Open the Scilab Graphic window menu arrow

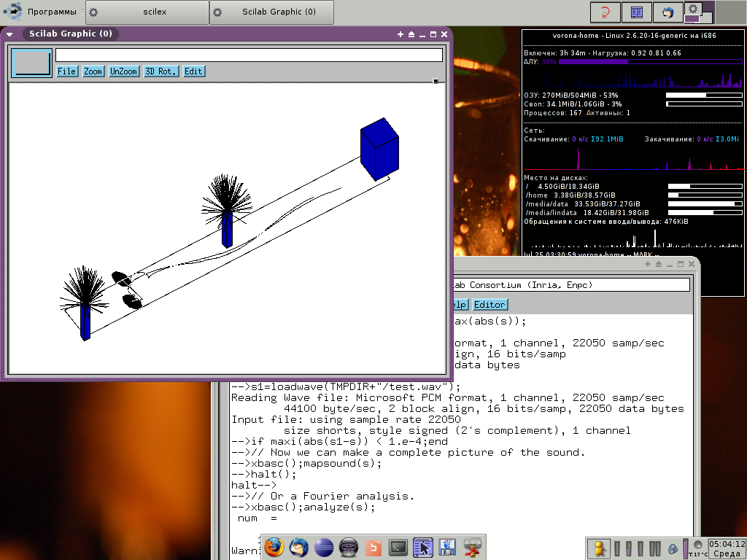10,34
